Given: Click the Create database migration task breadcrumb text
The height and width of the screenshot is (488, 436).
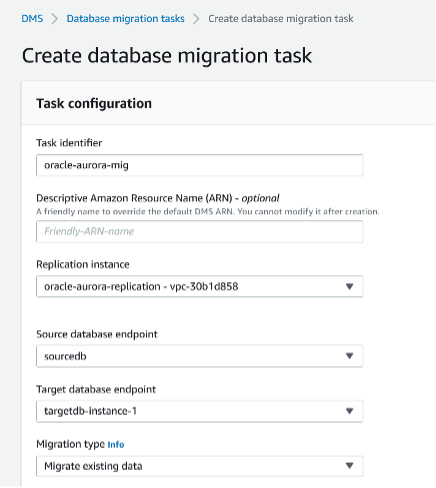Looking at the screenshot, I should pyautogui.click(x=281, y=19).
